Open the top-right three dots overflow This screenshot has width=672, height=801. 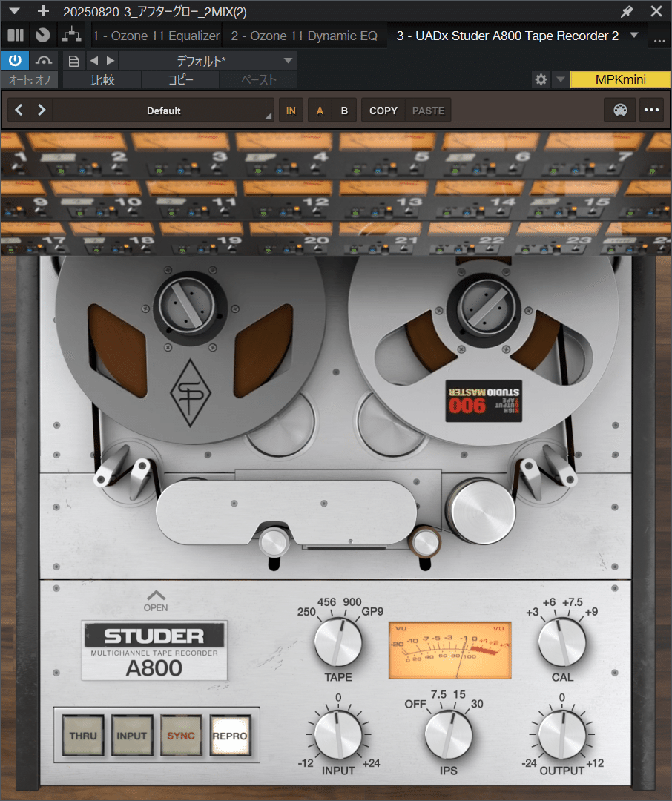(x=659, y=41)
